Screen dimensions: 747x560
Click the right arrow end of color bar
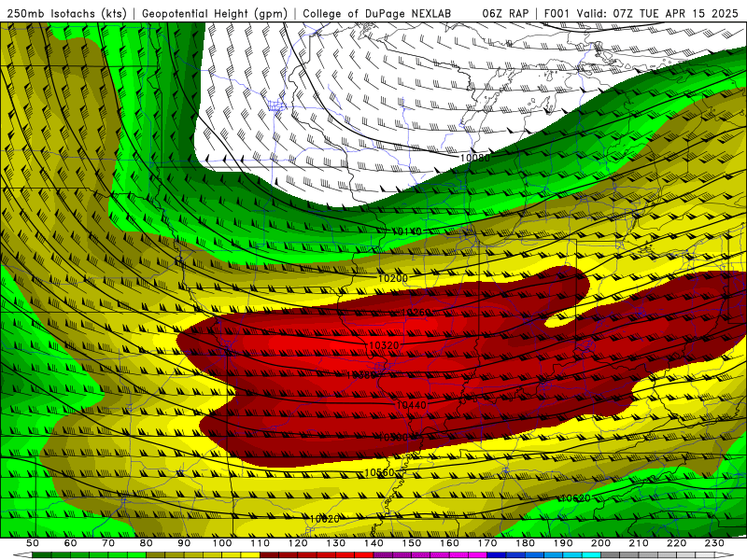(x=725, y=555)
